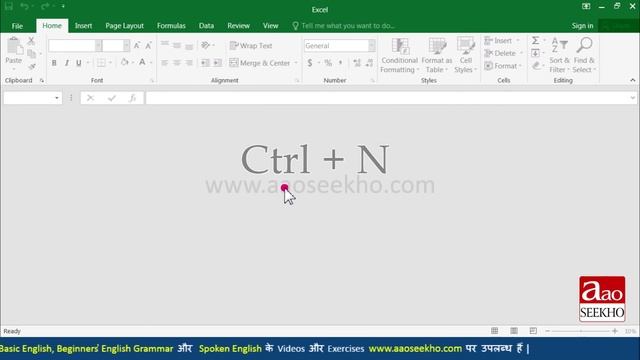The height and width of the screenshot is (360, 640).
Task: Toggle Underline formatting
Action: (x=79, y=63)
